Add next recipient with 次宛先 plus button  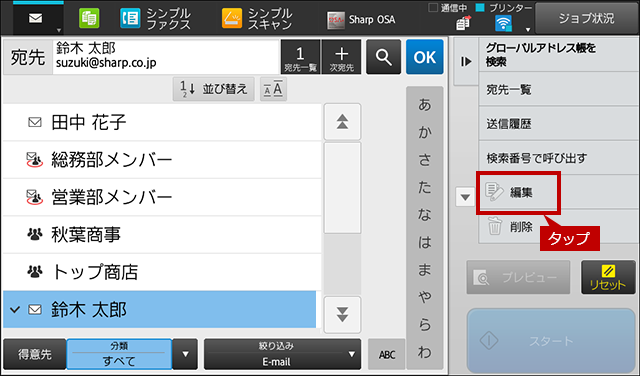[x=342, y=57]
